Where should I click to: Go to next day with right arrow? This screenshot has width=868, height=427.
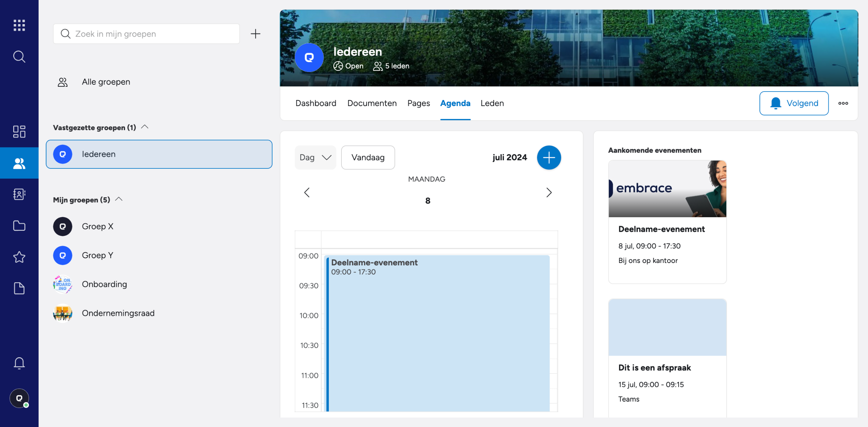coord(549,192)
